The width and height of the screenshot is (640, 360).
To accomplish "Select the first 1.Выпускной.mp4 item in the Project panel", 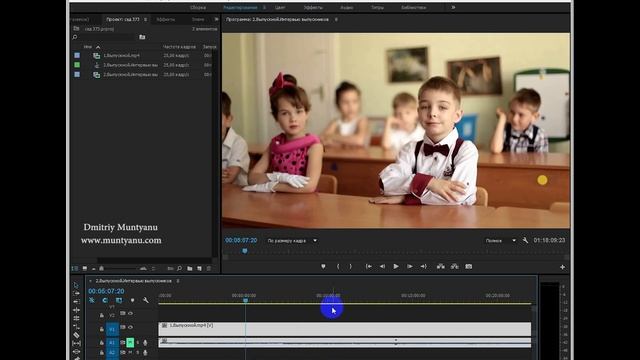I will (x=121, y=56).
